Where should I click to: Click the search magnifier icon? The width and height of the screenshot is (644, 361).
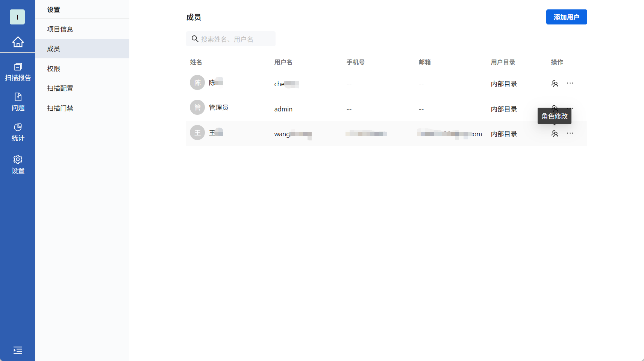click(x=195, y=39)
